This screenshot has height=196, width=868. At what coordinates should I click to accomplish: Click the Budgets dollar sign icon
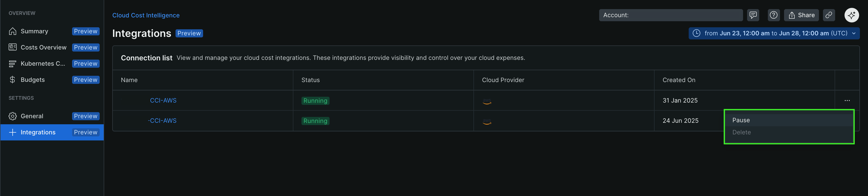pyautogui.click(x=13, y=80)
